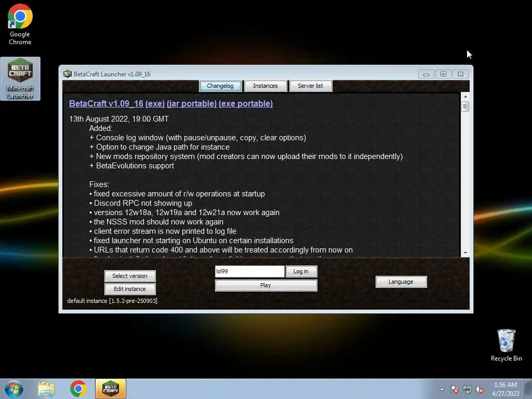Select BetaCraft taskbar button
532x399 pixels.
point(111,389)
